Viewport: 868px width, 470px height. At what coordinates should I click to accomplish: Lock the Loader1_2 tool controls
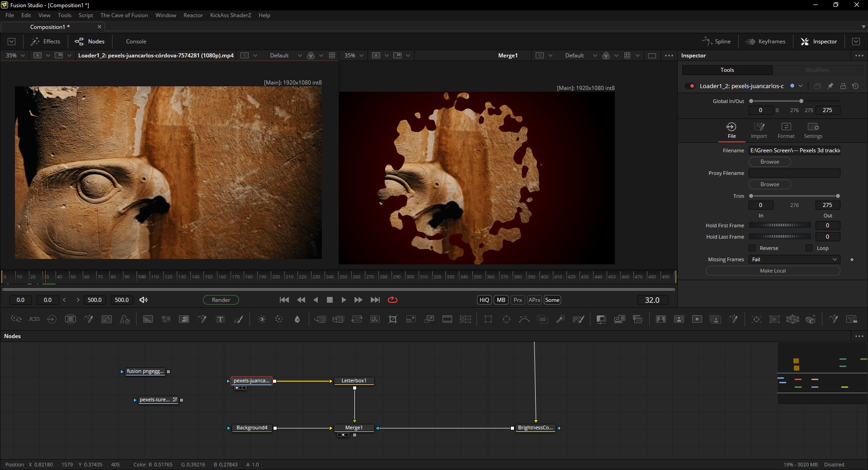coord(843,86)
